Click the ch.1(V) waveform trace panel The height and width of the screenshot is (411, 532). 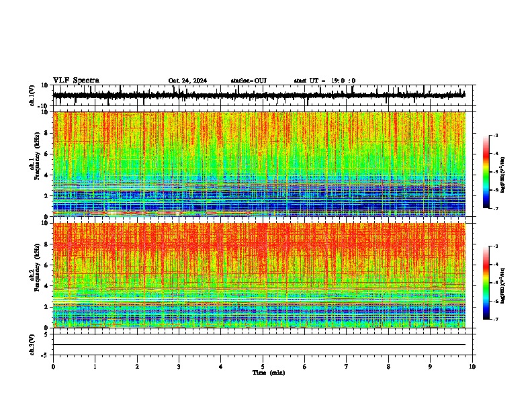click(264, 95)
